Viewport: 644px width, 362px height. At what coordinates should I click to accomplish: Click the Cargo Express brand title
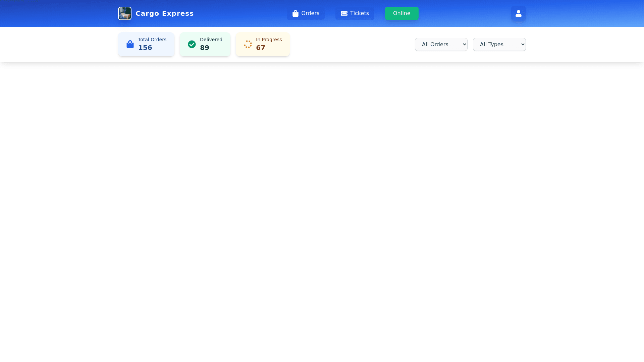(164, 13)
